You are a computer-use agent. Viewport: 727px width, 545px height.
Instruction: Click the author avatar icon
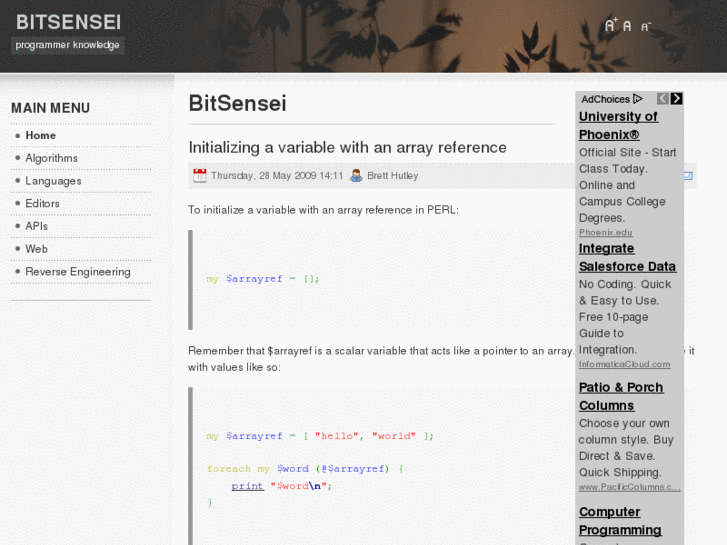click(356, 175)
